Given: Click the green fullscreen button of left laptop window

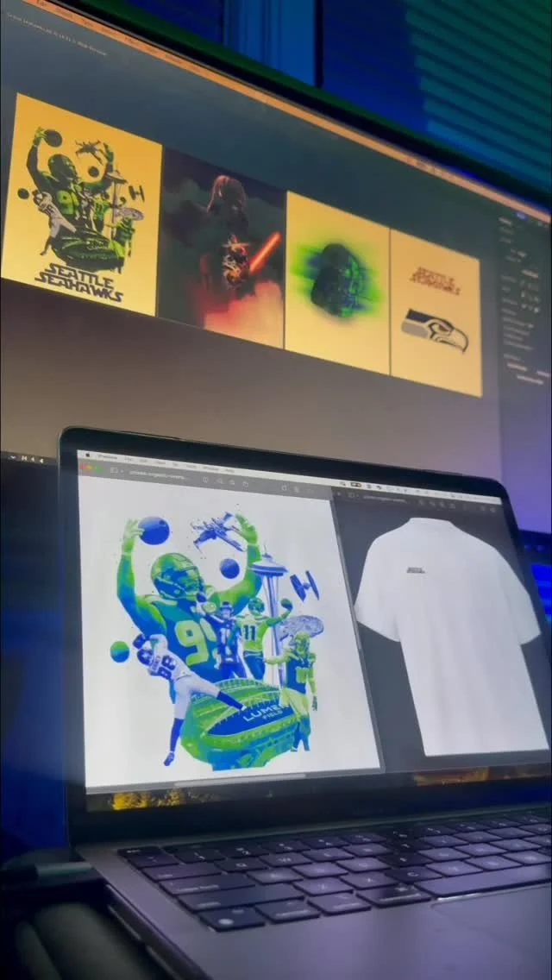Looking at the screenshot, I should (x=98, y=468).
